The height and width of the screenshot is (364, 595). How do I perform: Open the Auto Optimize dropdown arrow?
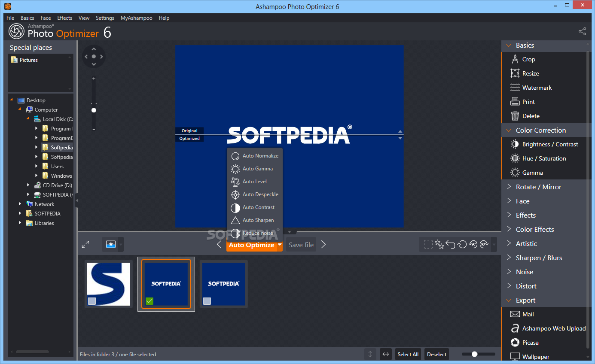280,245
